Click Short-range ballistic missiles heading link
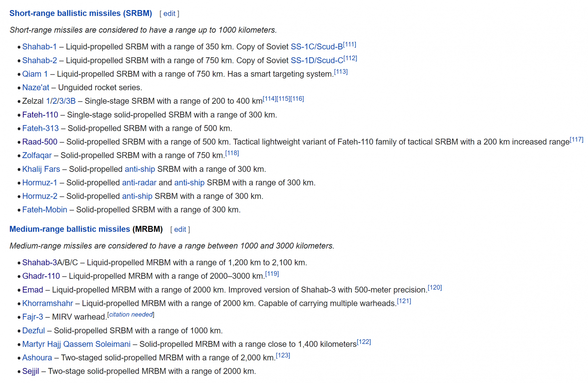This screenshot has height=383, width=588. (81, 13)
